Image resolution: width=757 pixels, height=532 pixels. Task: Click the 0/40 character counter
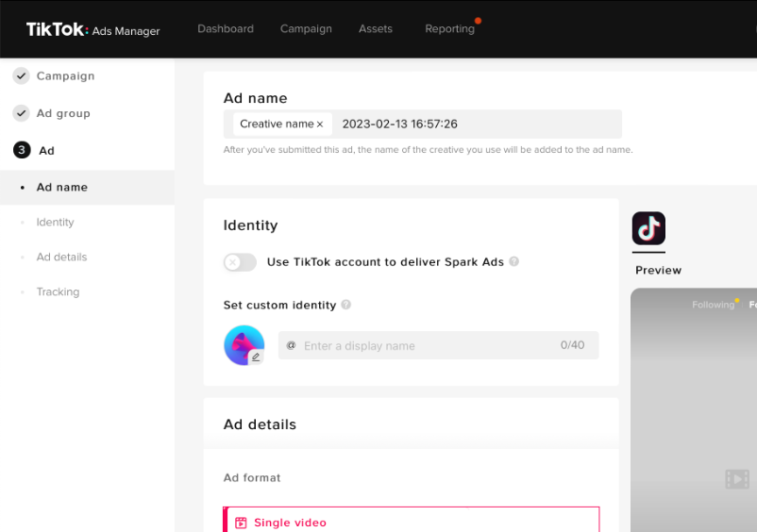point(573,345)
